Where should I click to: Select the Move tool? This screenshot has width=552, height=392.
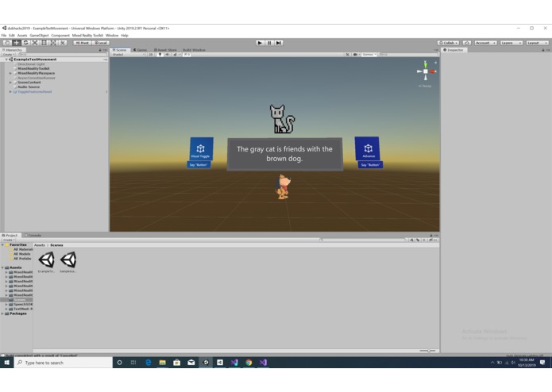click(16, 43)
